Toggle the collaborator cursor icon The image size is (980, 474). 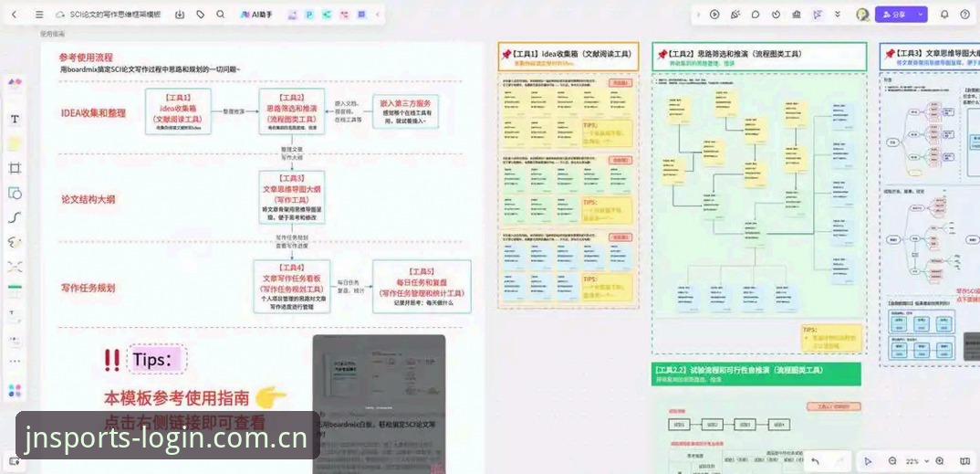(818, 15)
